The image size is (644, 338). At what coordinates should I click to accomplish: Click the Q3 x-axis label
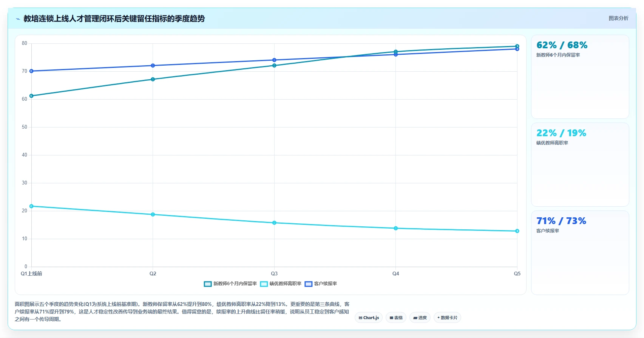point(274,274)
